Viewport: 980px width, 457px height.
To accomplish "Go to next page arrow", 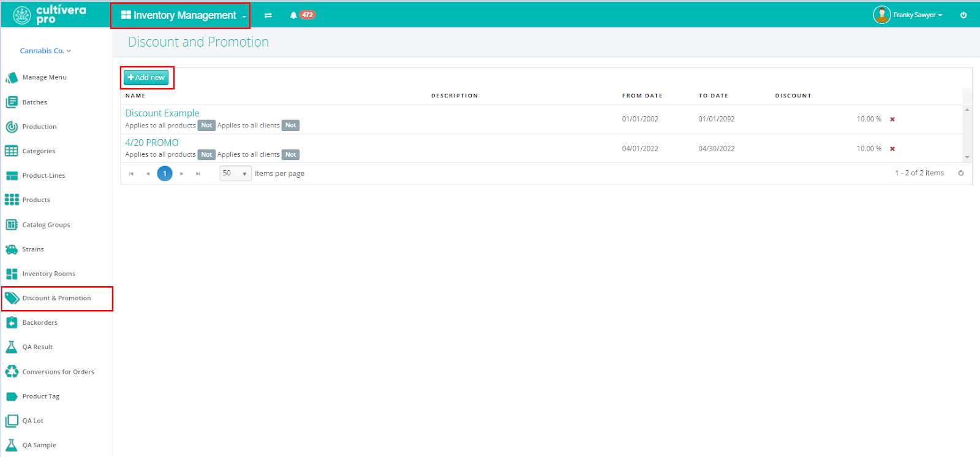I will [182, 174].
